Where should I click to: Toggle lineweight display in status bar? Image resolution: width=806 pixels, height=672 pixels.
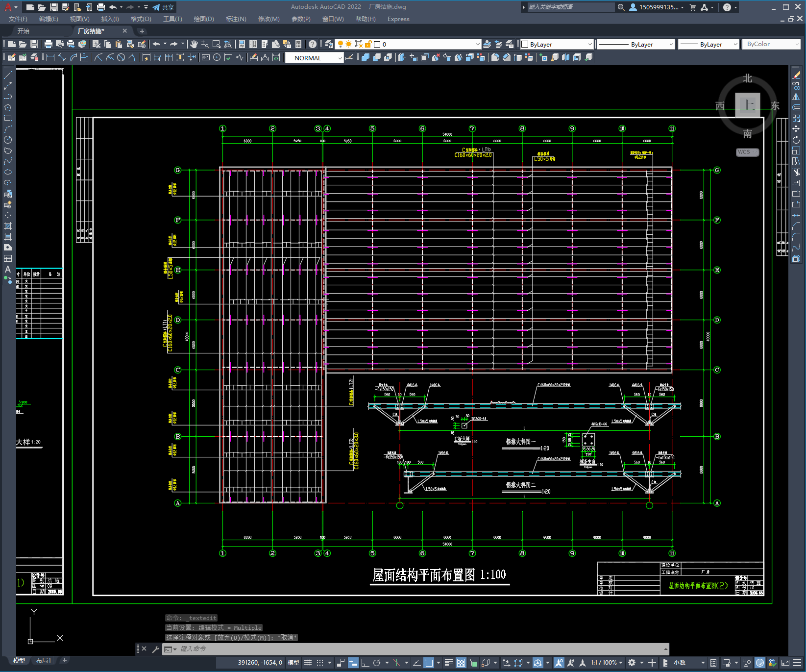pos(448,663)
